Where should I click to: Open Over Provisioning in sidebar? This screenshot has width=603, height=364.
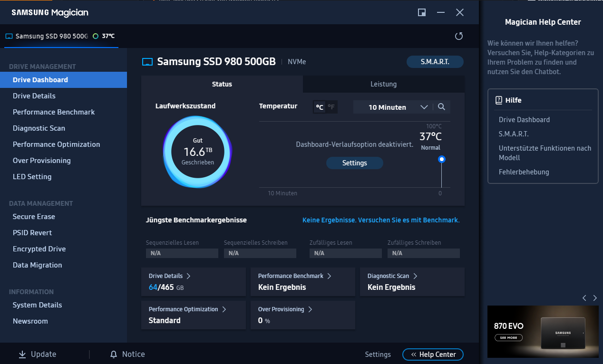coord(63,161)
